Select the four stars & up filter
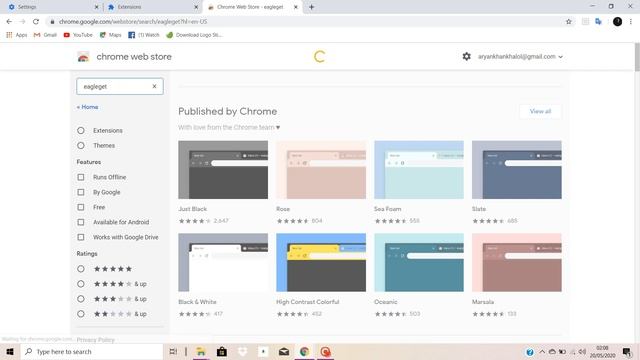The image size is (640, 360). [81, 284]
